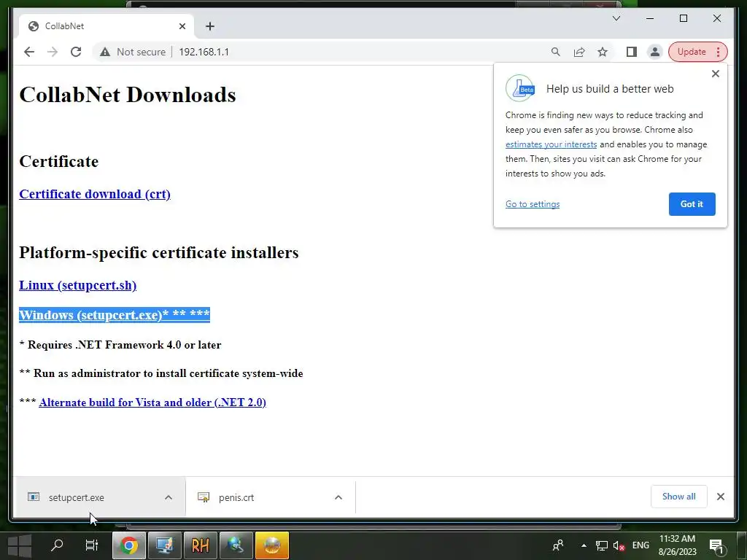Click the Update Chrome button
Viewport: 747px width, 560px height.
coord(692,52)
